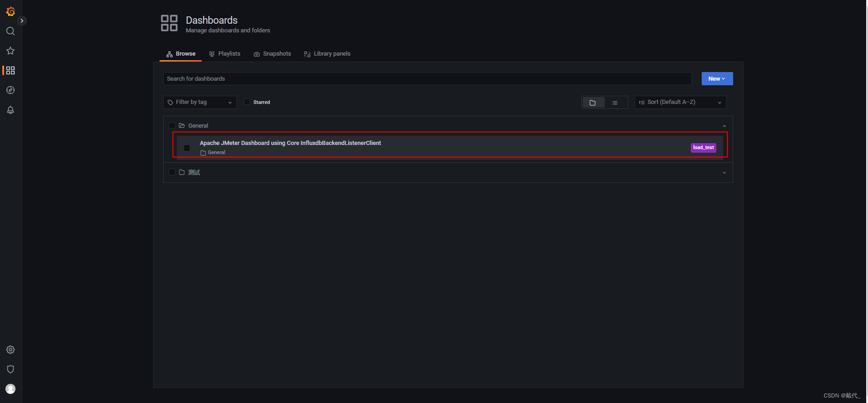Expand the 测试 folder chevron
The image size is (868, 403).
point(724,173)
